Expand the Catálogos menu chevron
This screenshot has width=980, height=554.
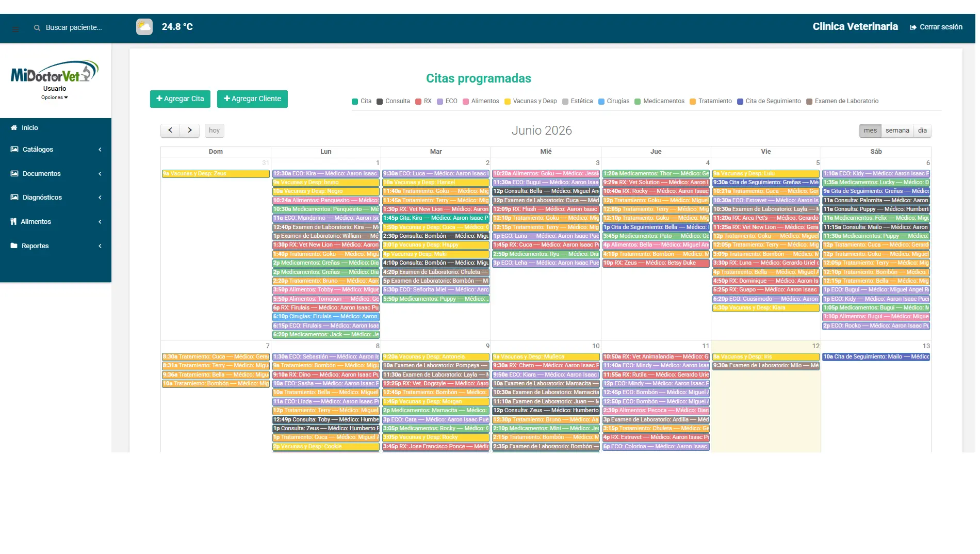pos(100,150)
